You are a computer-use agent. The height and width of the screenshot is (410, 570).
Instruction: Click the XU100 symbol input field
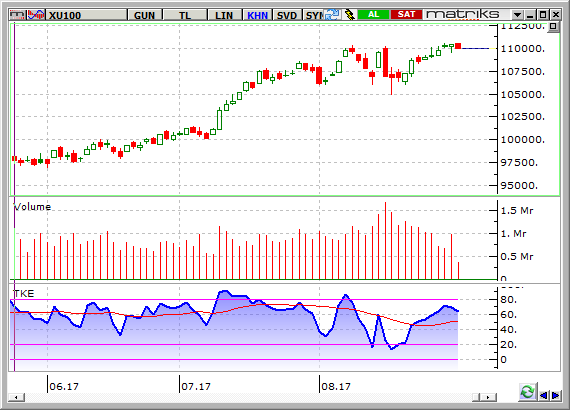click(x=87, y=15)
